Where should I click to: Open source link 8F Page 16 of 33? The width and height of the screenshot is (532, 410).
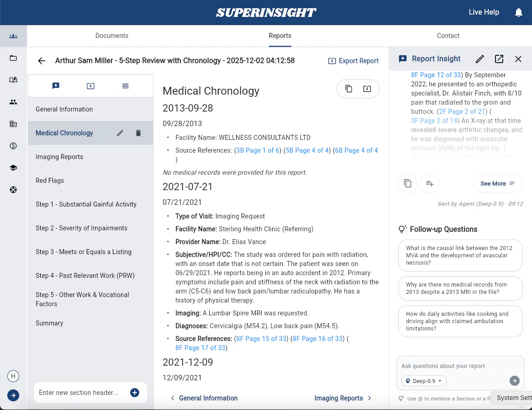click(x=317, y=339)
